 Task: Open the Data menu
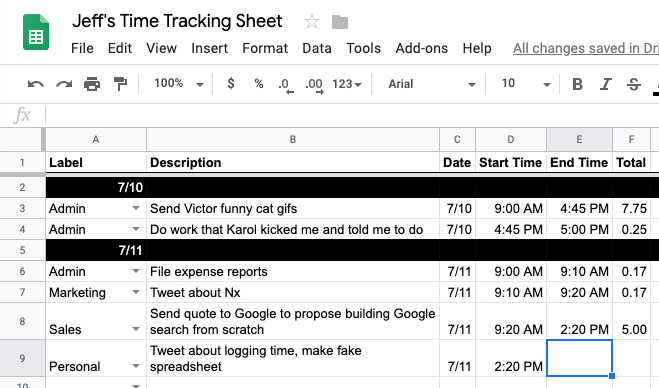317,48
